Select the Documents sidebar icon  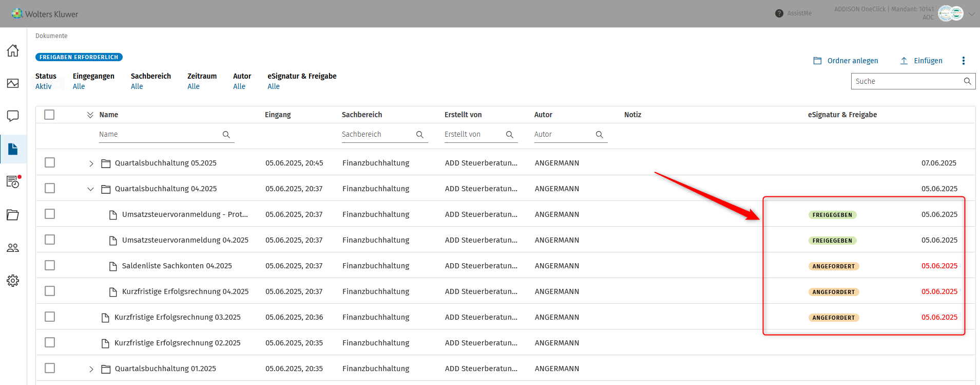point(13,149)
